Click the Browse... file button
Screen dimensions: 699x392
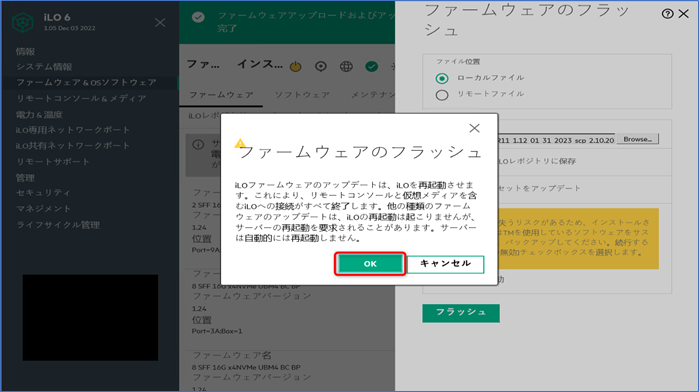[x=637, y=139]
